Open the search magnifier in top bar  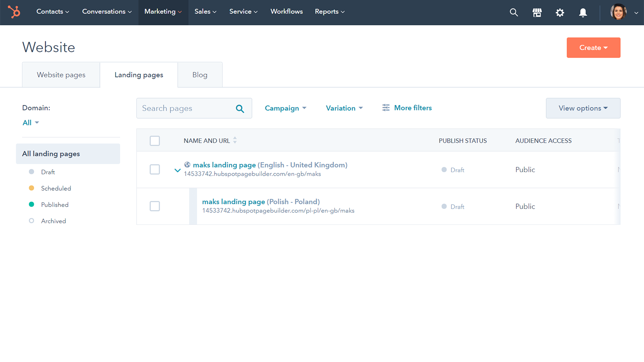pos(514,12)
